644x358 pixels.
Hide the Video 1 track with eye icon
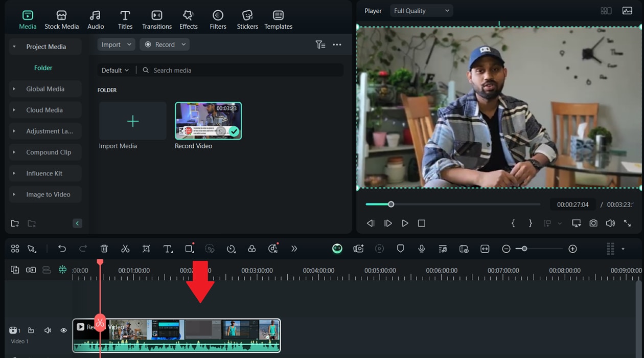point(63,330)
